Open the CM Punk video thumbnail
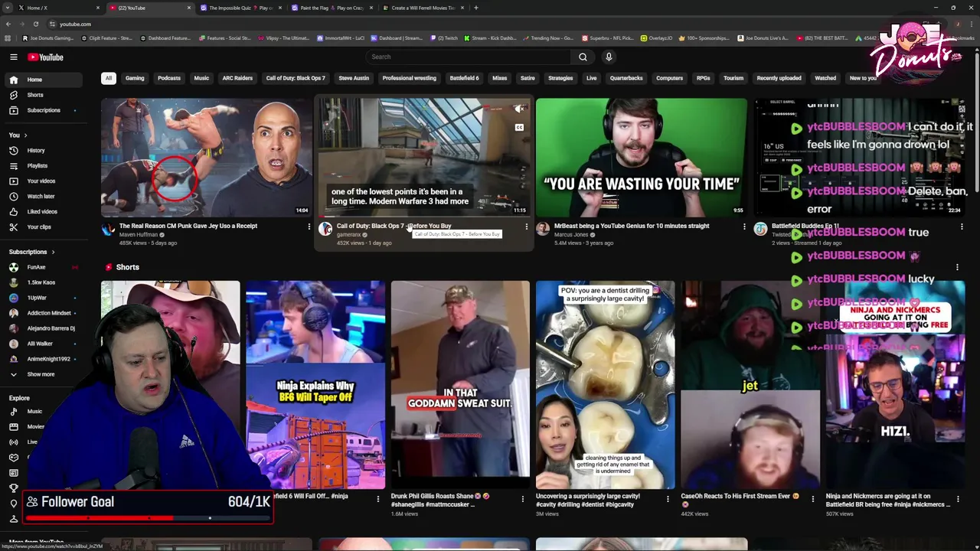 (206, 158)
